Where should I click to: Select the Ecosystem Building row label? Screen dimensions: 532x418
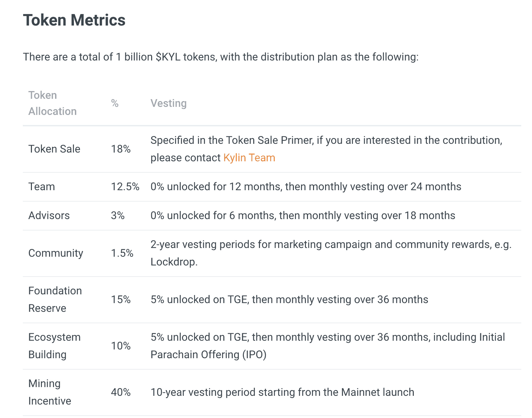tap(54, 346)
